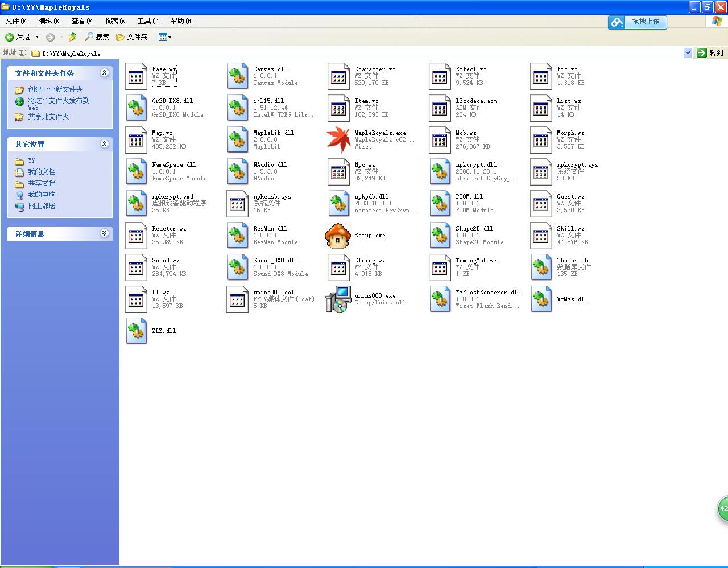The width and height of the screenshot is (728, 568).
Task: Select the MapleRoyals.exe maple leaf icon
Action: click(338, 140)
